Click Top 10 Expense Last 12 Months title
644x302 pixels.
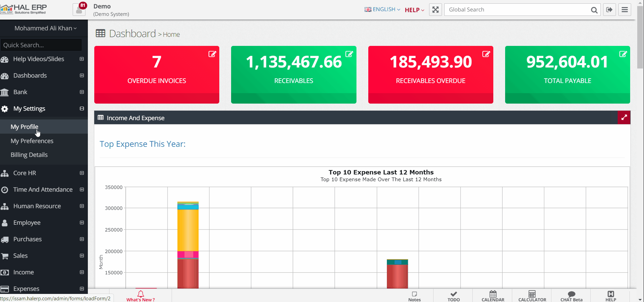(x=381, y=172)
